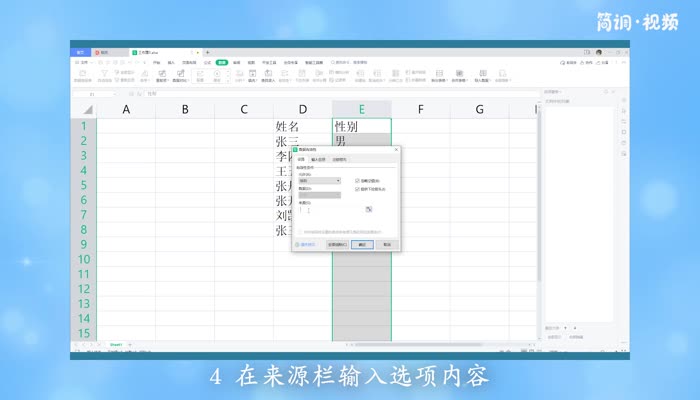Toggle the apply changes to same settings checkbox

tap(301, 232)
